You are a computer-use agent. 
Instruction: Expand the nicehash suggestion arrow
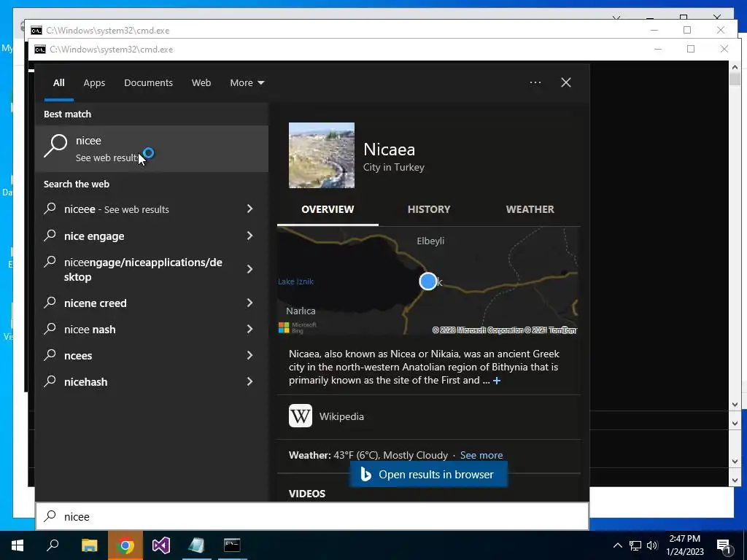pos(249,381)
